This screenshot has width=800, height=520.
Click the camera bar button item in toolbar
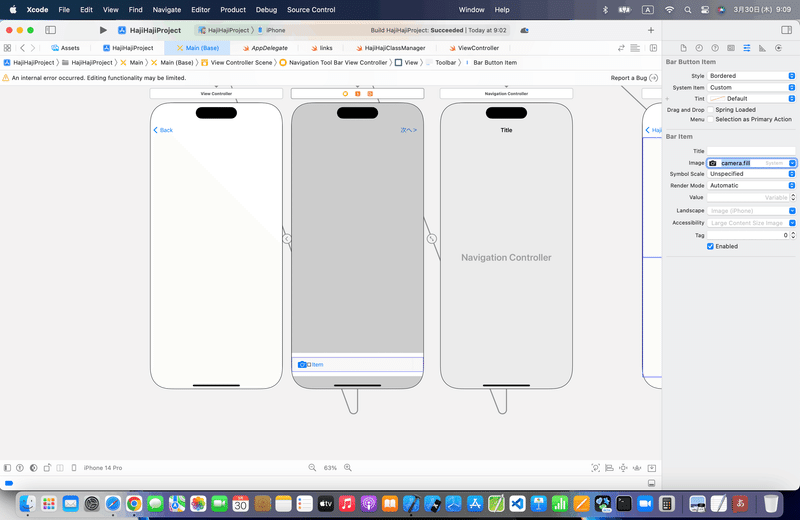[302, 364]
